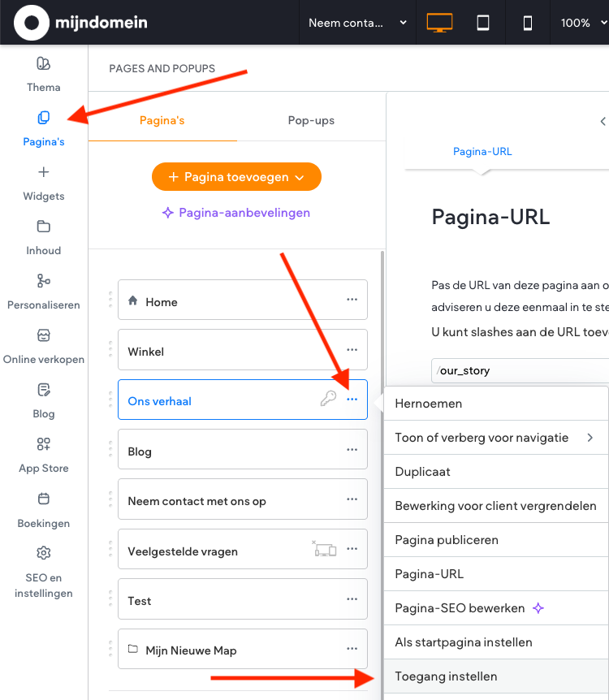Open the page selector dropdown in top bar

[x=357, y=23]
